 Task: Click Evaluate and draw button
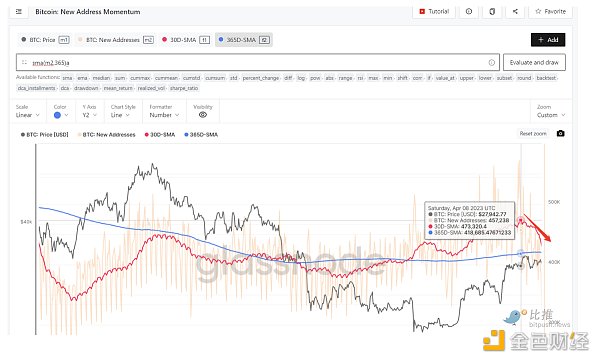[x=534, y=62]
